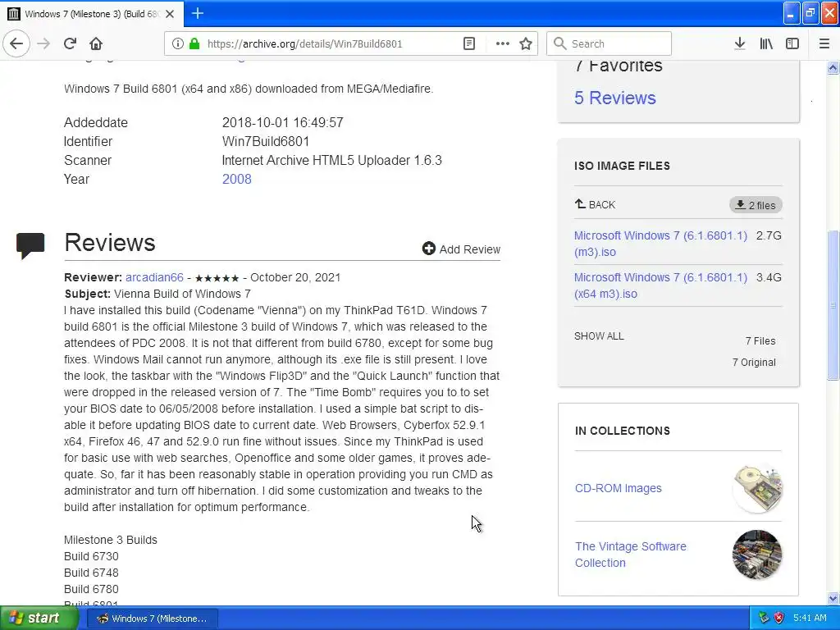Download the 2 files bundle

756,204
